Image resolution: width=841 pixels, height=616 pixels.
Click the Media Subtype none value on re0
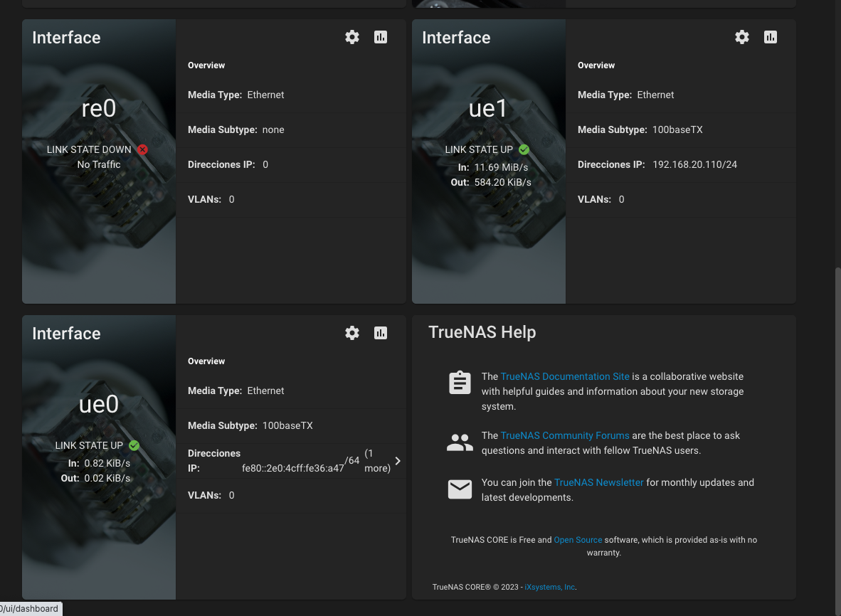273,129
